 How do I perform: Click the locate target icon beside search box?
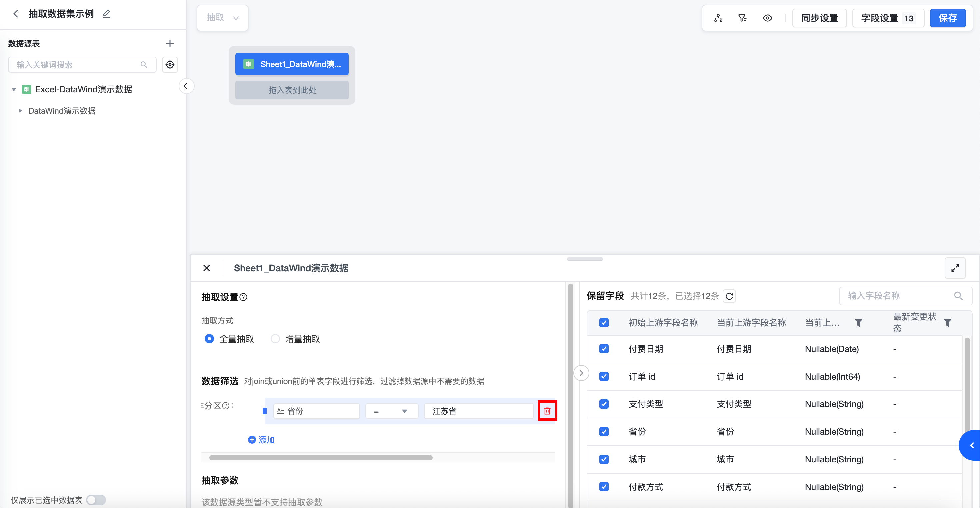click(x=170, y=65)
